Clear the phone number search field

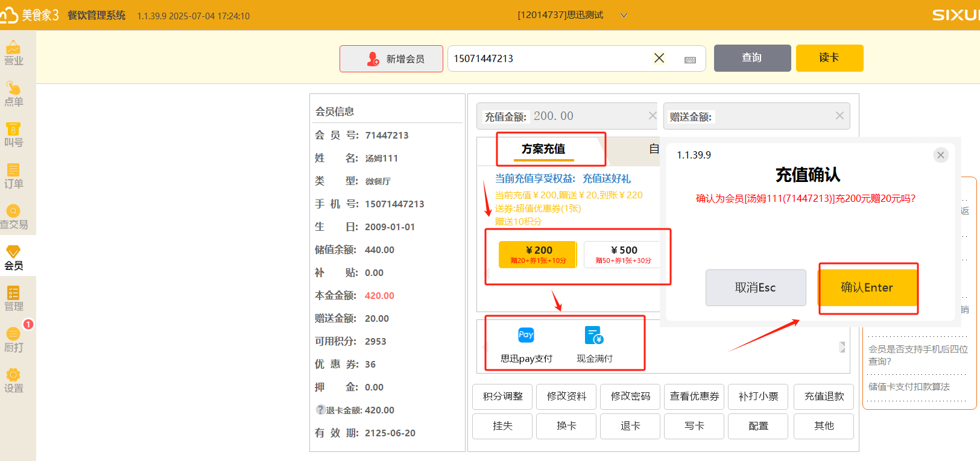coord(659,58)
